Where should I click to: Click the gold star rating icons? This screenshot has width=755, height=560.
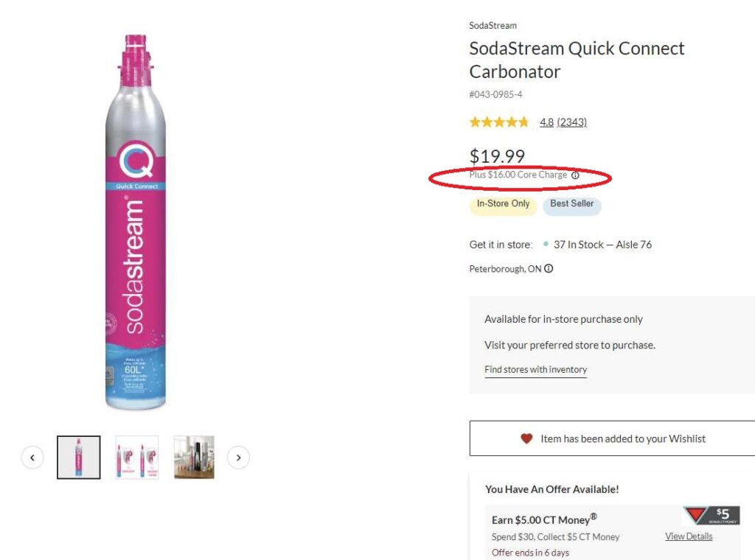[499, 122]
